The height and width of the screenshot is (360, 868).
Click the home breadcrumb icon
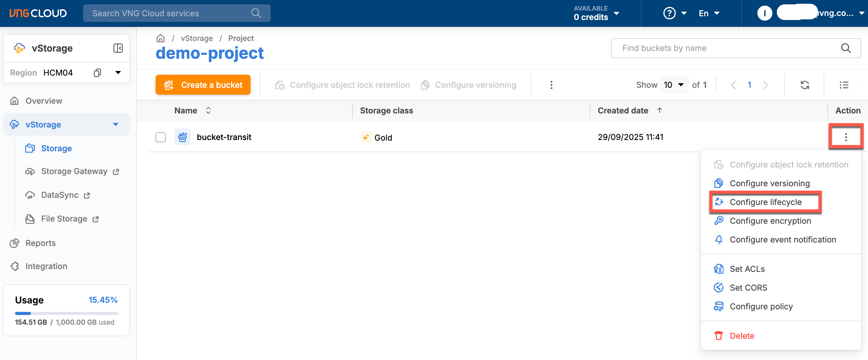pyautogui.click(x=160, y=38)
